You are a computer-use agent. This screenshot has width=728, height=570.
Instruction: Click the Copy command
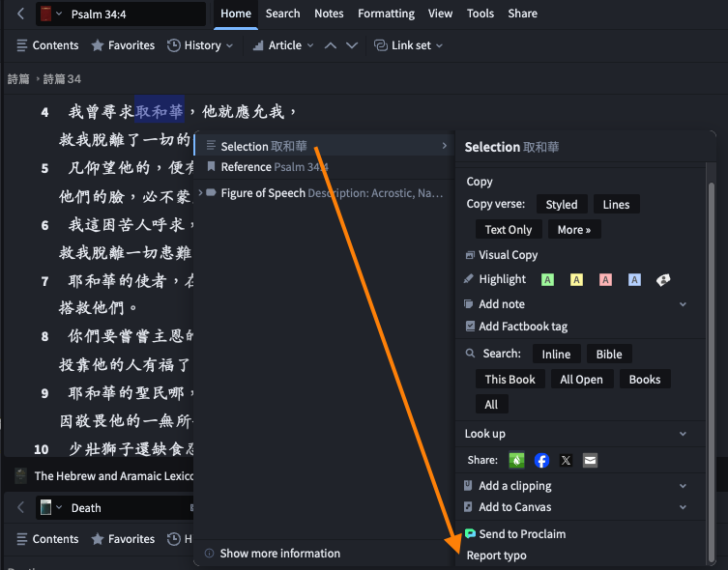point(480,182)
